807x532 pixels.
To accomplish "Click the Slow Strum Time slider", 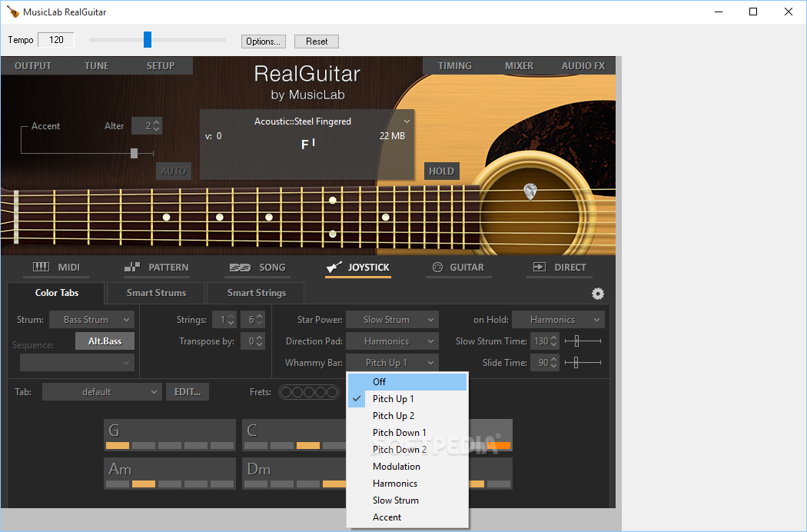I will pos(583,341).
